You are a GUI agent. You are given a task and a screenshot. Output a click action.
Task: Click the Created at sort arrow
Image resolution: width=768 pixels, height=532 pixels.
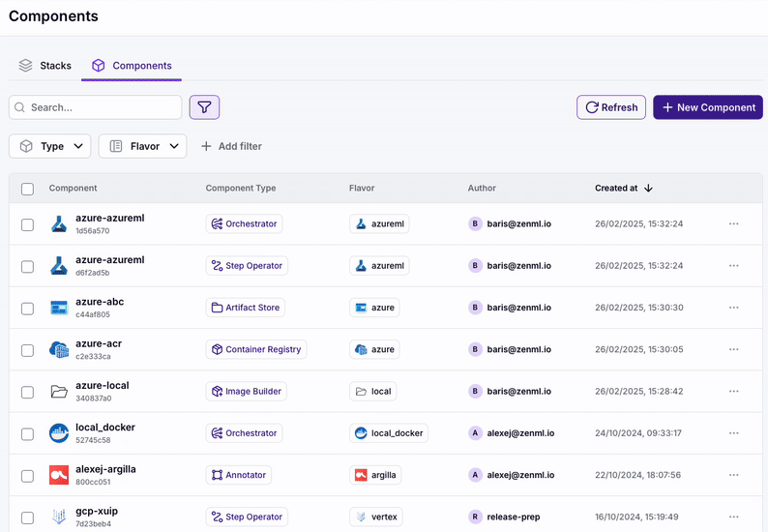coord(648,189)
